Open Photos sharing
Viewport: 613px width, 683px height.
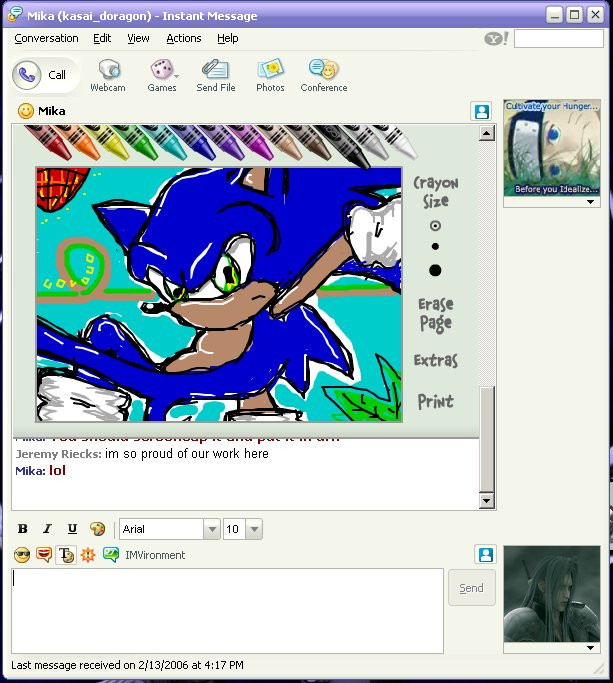tap(270, 75)
